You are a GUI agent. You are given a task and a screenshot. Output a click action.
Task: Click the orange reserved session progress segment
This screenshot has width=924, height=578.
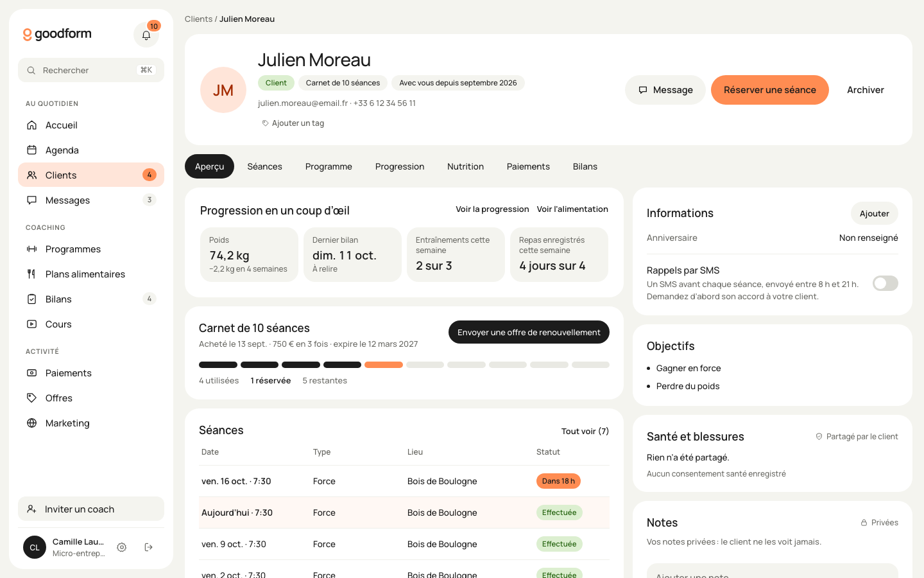pos(384,365)
